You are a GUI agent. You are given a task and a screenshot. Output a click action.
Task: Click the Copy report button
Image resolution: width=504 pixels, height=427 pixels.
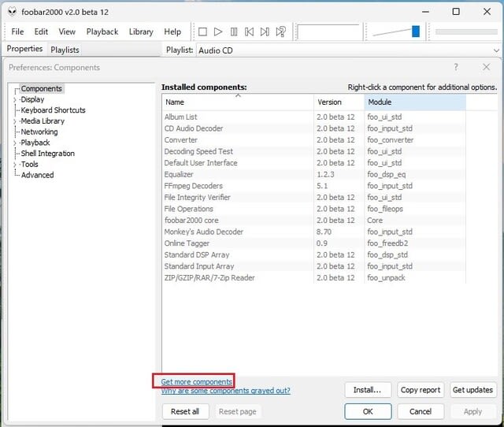pos(421,390)
